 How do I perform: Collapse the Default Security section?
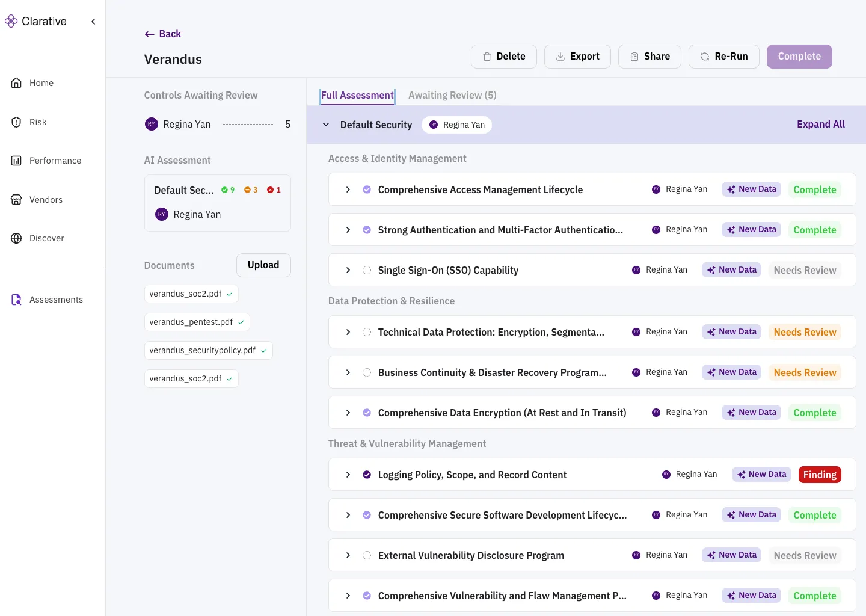pos(326,125)
